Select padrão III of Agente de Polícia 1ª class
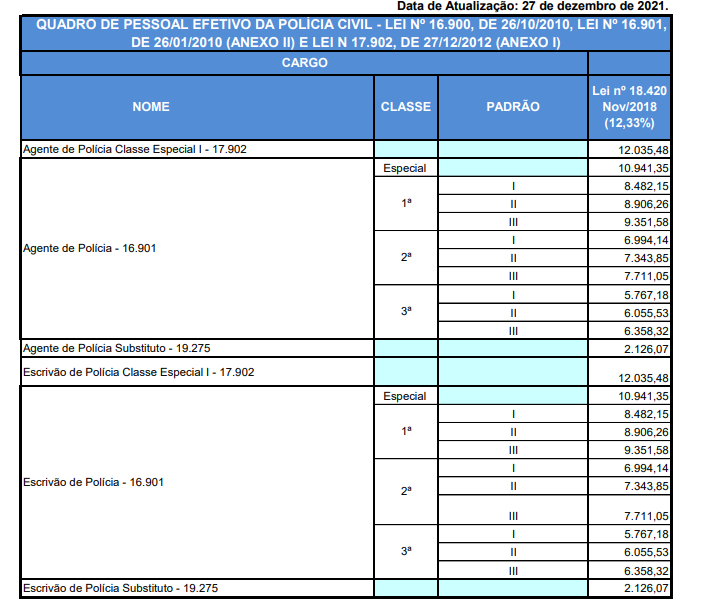Viewport: 705px width, 609px height. click(513, 222)
